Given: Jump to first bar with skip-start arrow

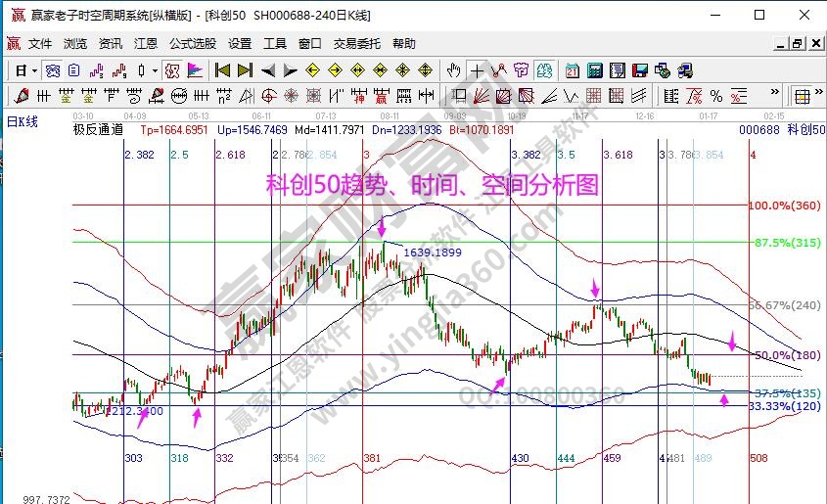Looking at the screenshot, I should (222, 70).
